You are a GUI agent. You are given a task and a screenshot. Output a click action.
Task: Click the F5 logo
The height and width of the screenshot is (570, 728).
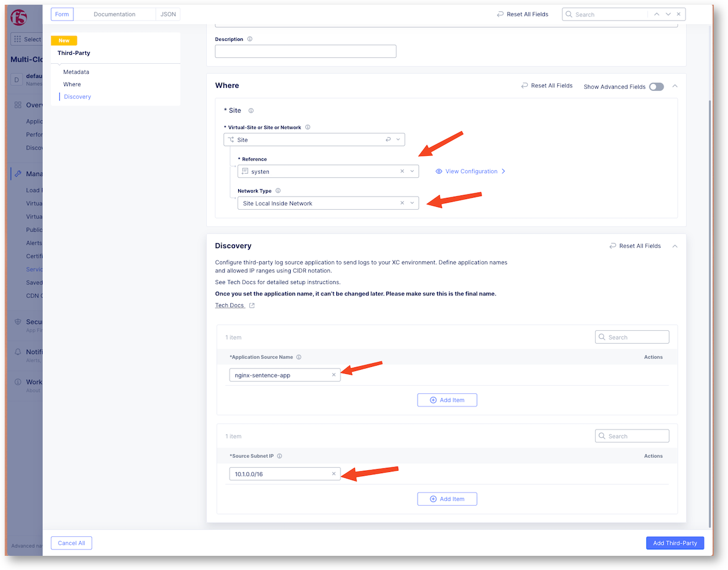click(19, 17)
